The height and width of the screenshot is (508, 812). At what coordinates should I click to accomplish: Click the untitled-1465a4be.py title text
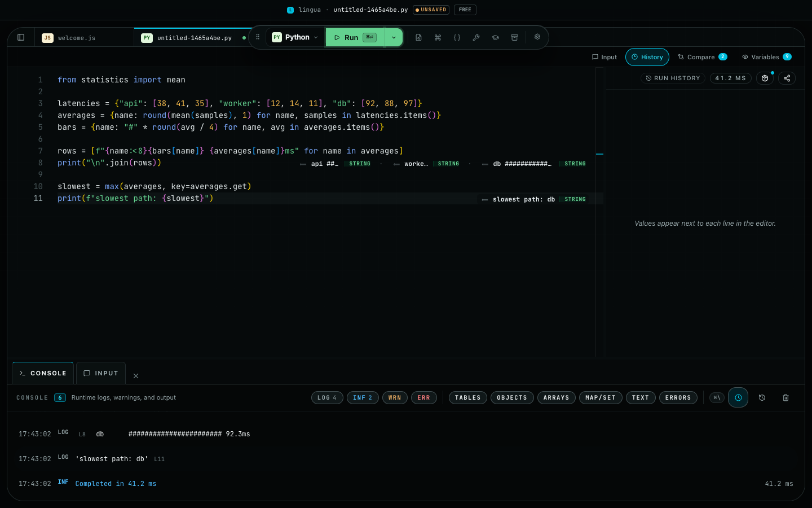tap(370, 10)
